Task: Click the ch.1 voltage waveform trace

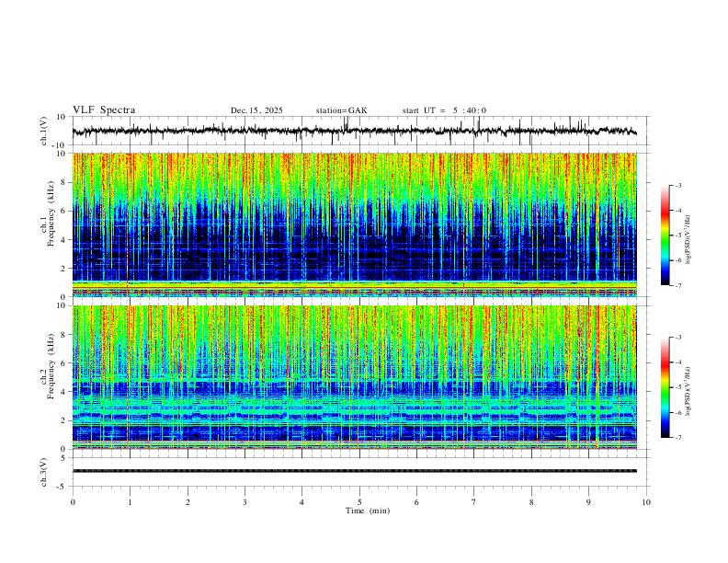Action: (354, 131)
